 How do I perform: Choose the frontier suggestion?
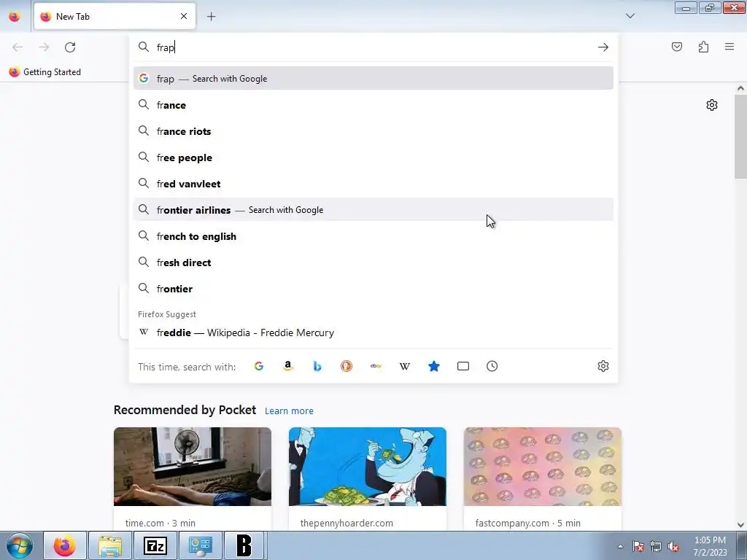point(373,289)
